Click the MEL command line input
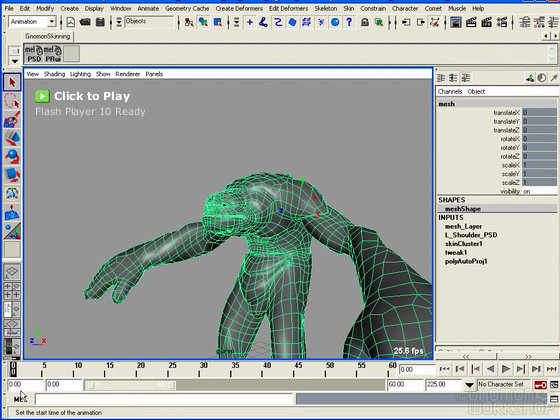Viewport: 560px width, 420px height. (x=164, y=399)
